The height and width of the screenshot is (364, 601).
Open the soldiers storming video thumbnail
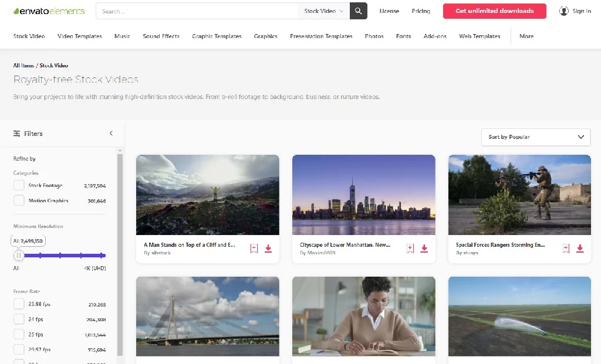[519, 195]
